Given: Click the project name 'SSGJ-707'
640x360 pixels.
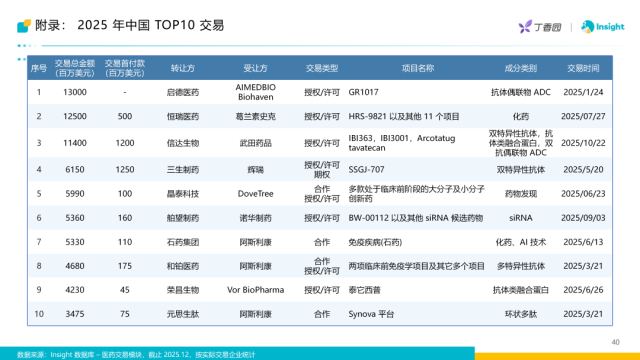Looking at the screenshot, I should (366, 169).
